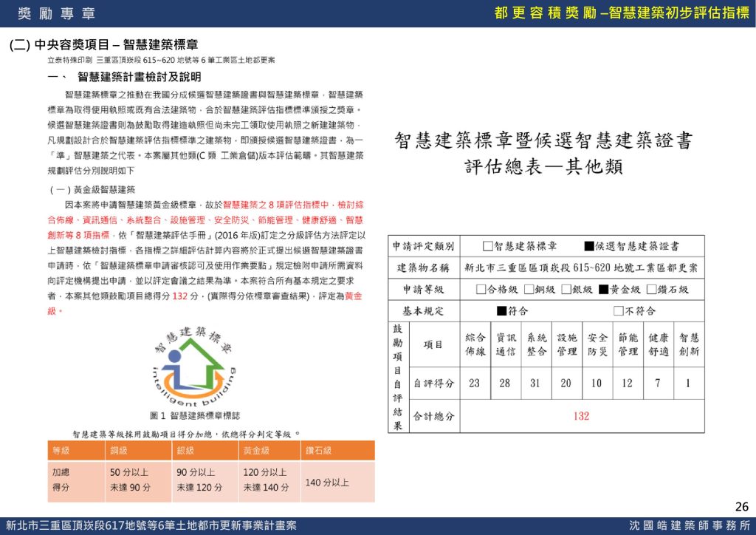Click score 1 under 智慧創新

click(688, 383)
